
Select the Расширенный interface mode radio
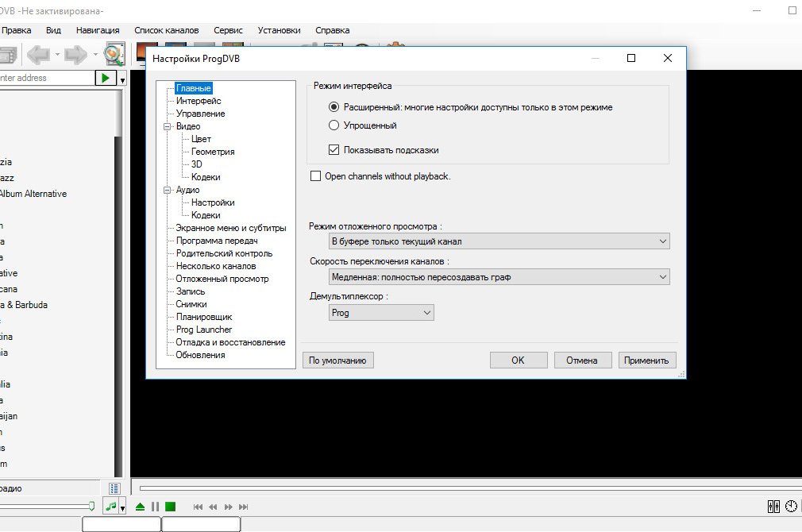pyautogui.click(x=334, y=107)
